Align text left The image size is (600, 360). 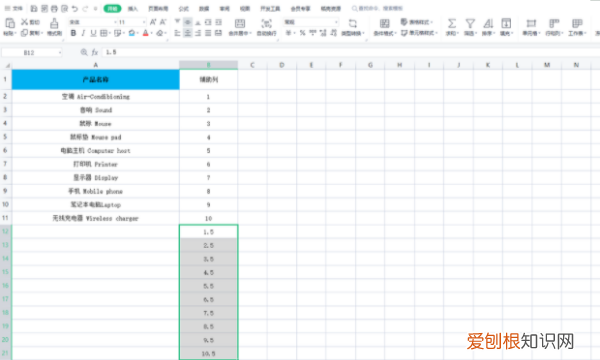177,33
